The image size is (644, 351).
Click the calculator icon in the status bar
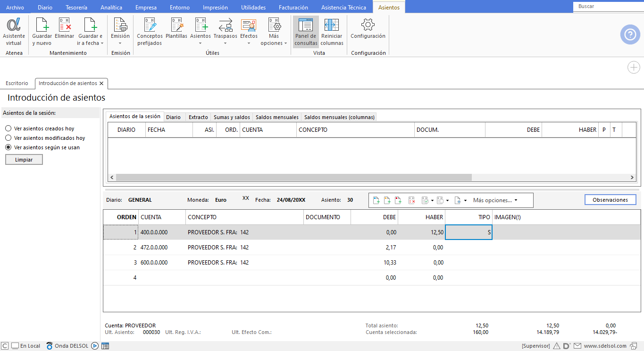(x=105, y=346)
